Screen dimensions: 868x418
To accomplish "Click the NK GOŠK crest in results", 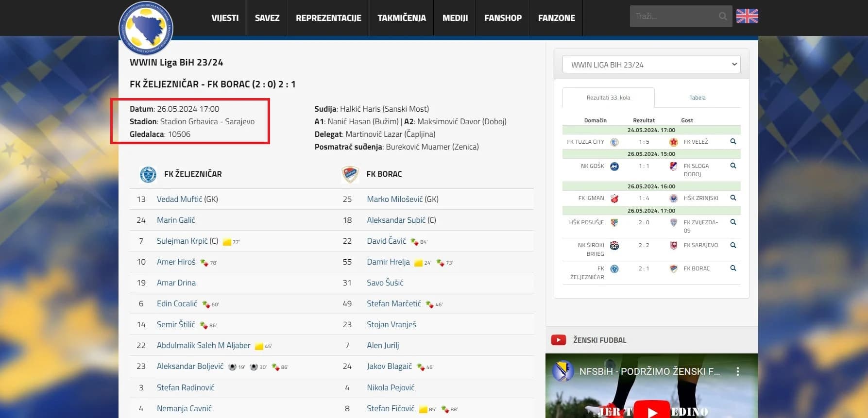I will point(614,167).
